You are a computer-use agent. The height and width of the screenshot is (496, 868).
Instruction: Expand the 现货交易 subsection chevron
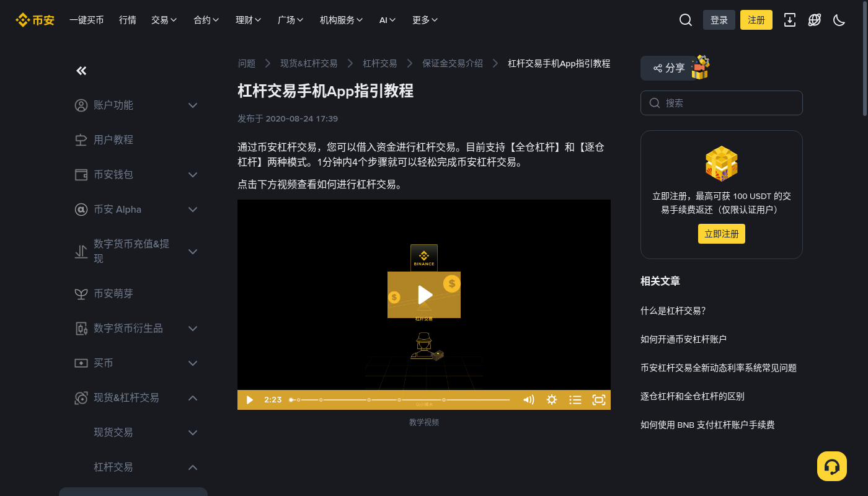[x=193, y=433]
